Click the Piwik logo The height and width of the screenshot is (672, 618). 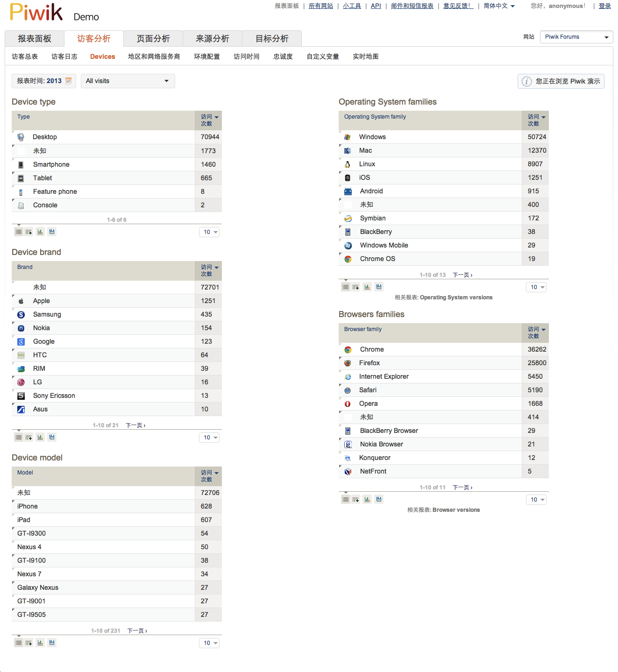point(36,13)
